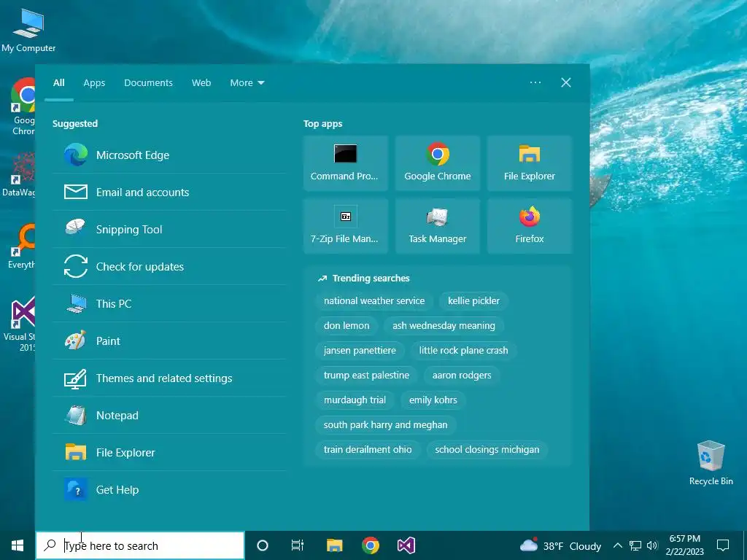Viewport: 747px width, 560px height.
Task: Launch Google Chrome top app tile
Action: coord(438,163)
